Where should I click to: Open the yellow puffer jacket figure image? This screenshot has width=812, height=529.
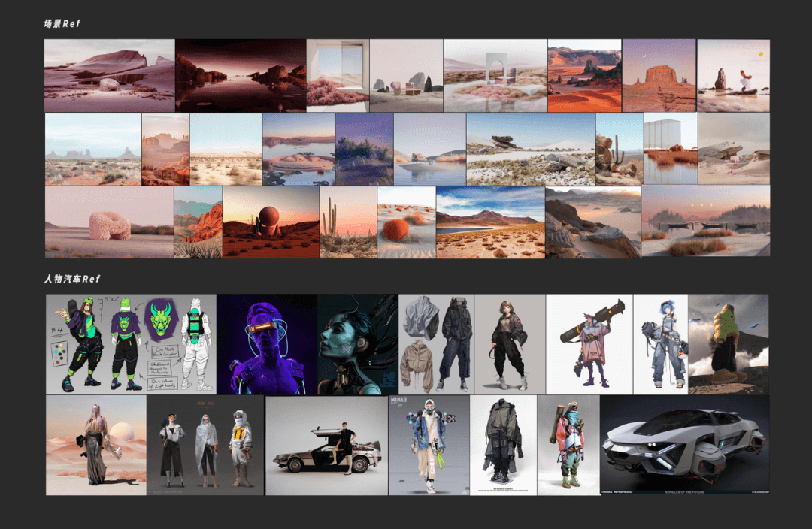[x=729, y=344]
